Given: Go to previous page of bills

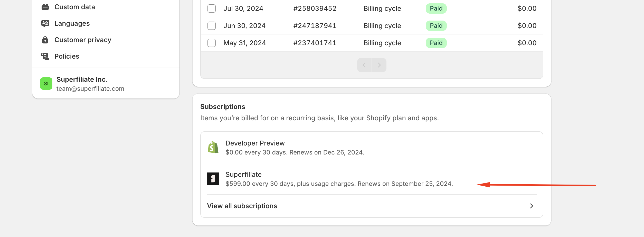Looking at the screenshot, I should [x=364, y=65].
